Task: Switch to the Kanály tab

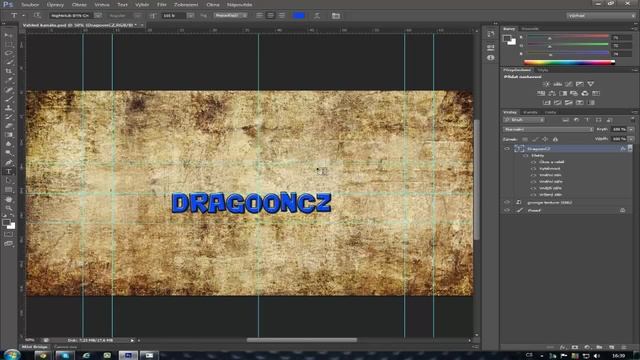Action: tap(531, 112)
